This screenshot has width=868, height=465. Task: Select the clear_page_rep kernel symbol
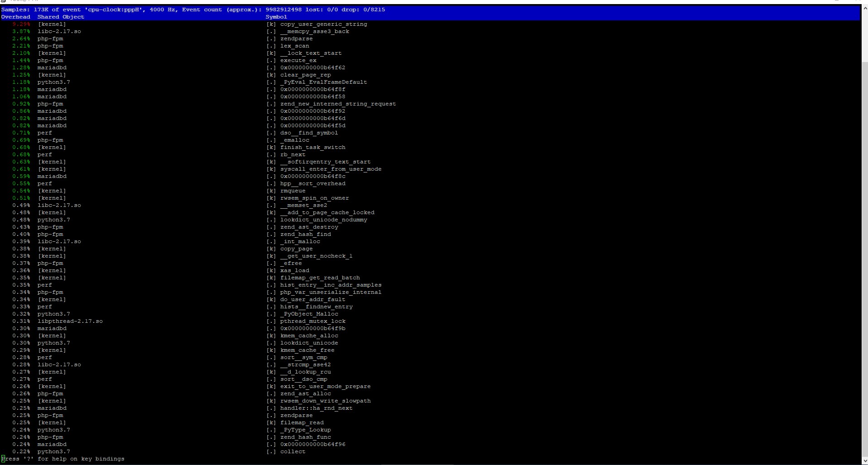pos(306,75)
